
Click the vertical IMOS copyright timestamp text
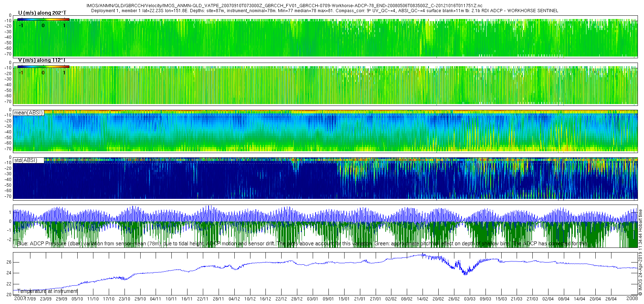[x=640, y=252]
